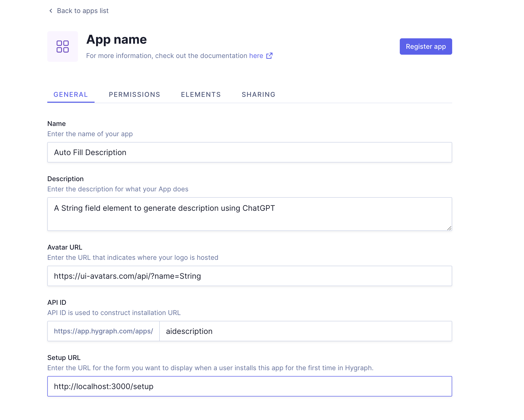524x420 pixels.
Task: Click the back chevron arrow icon
Action: click(51, 11)
